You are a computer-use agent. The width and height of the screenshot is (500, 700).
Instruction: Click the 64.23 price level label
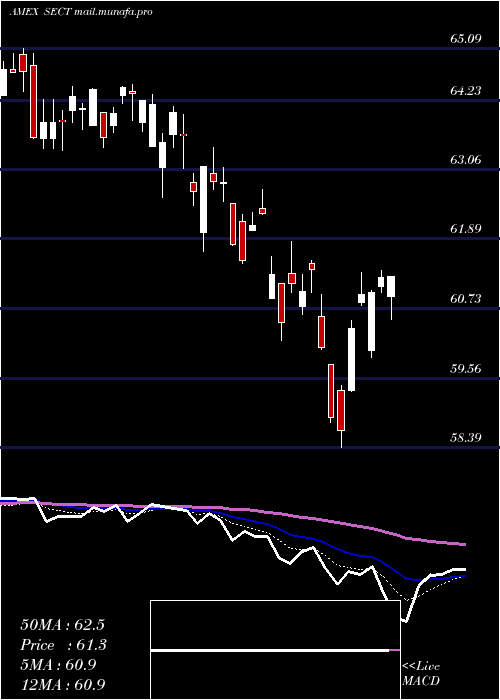(x=466, y=91)
